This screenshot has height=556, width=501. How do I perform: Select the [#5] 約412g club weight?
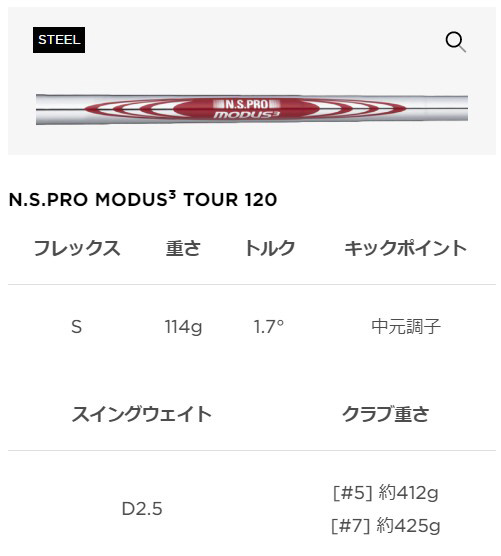point(386,493)
